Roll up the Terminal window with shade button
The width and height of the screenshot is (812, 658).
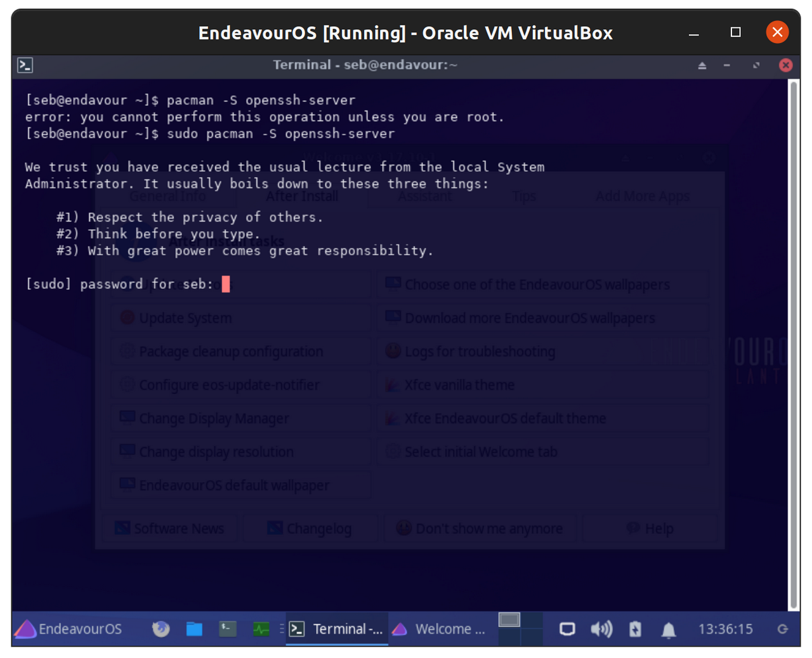click(702, 65)
